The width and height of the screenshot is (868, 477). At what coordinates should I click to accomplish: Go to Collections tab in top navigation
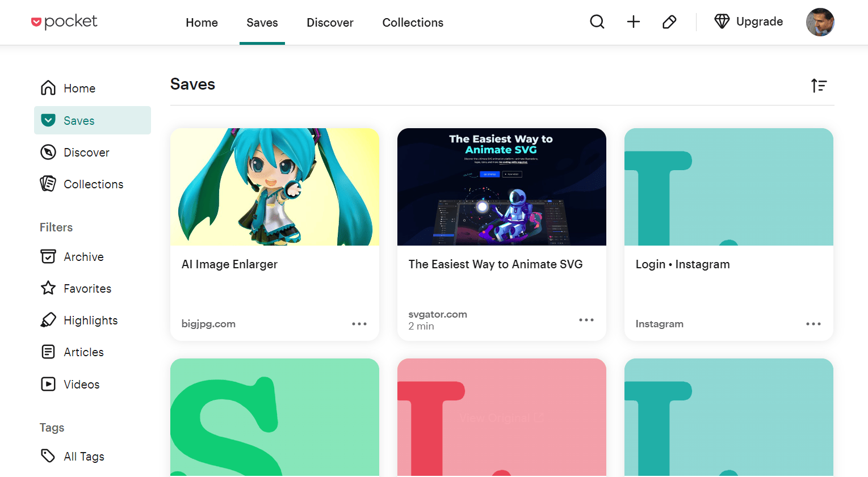click(413, 23)
